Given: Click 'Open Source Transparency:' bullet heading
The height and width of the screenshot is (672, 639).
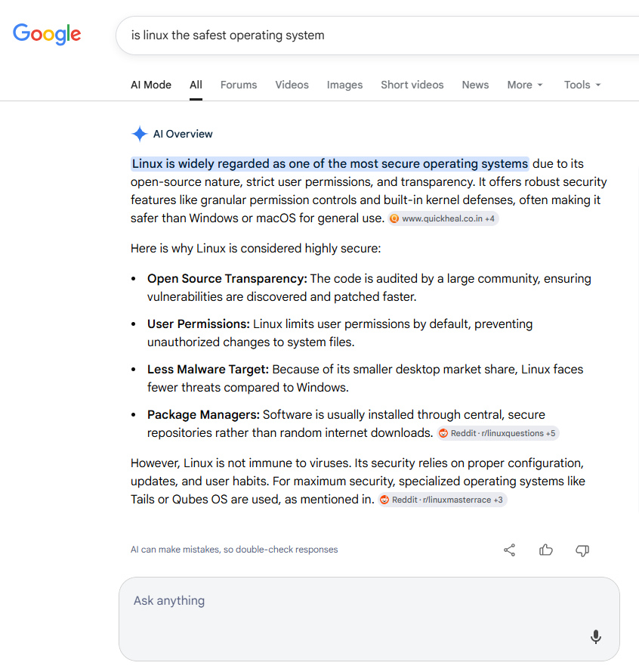Looking at the screenshot, I should click(x=227, y=279).
